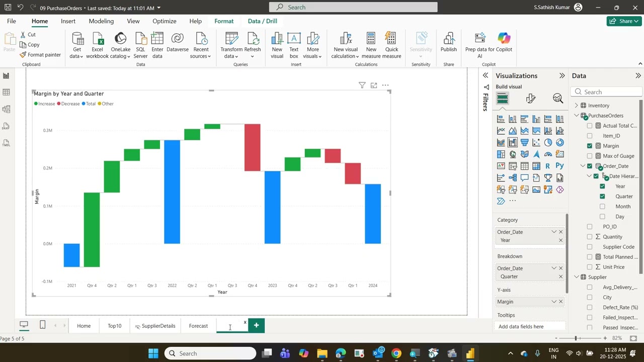Collapse the Supplier table
Viewport: 644px width, 362px height.
point(577,277)
